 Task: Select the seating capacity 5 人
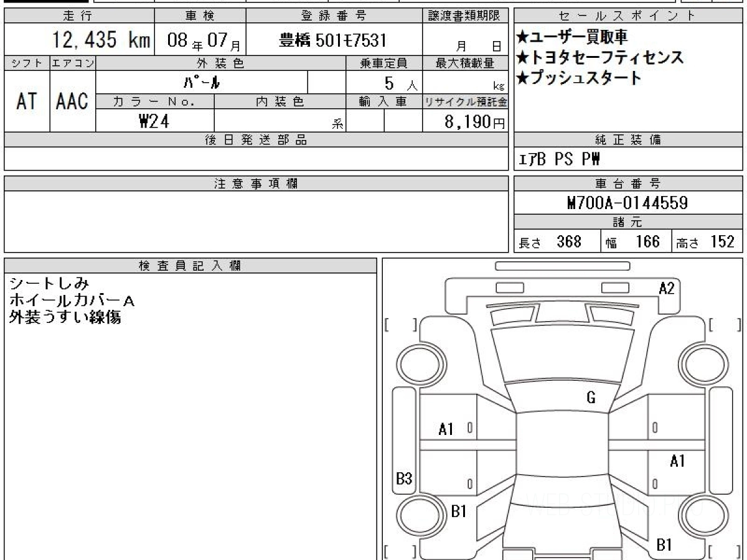[401, 83]
